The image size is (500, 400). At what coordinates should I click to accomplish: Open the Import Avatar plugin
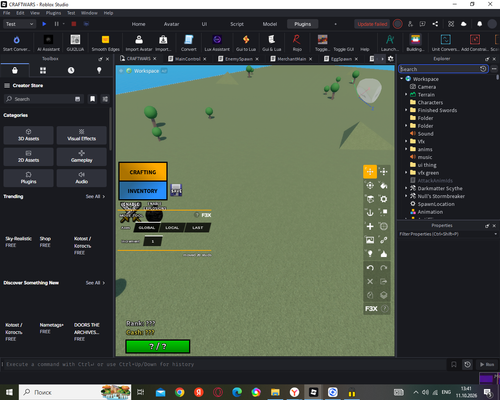point(139,43)
